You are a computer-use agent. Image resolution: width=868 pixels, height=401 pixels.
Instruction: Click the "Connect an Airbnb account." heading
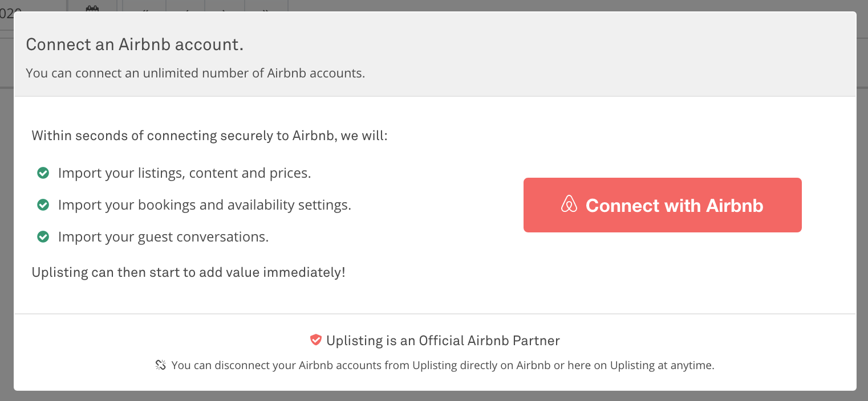coord(135,44)
